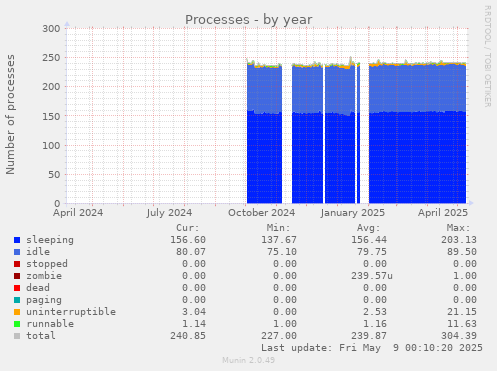Click idle maximum value 89.50
Screen dimensions: 497x371
click(462, 252)
